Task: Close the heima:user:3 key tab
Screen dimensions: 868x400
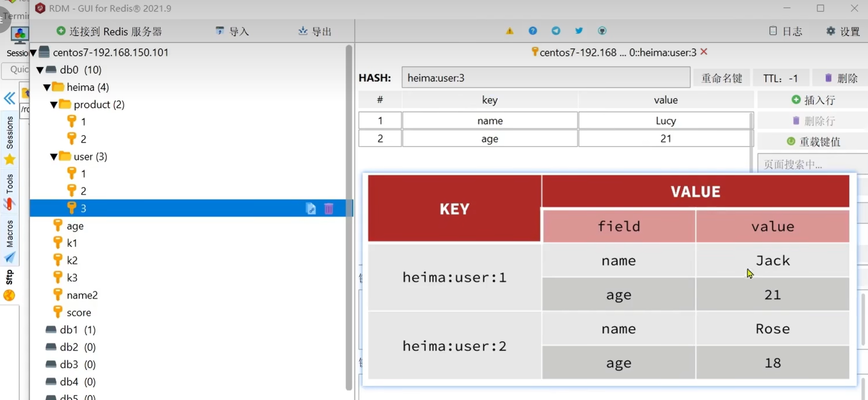Action: (x=704, y=52)
